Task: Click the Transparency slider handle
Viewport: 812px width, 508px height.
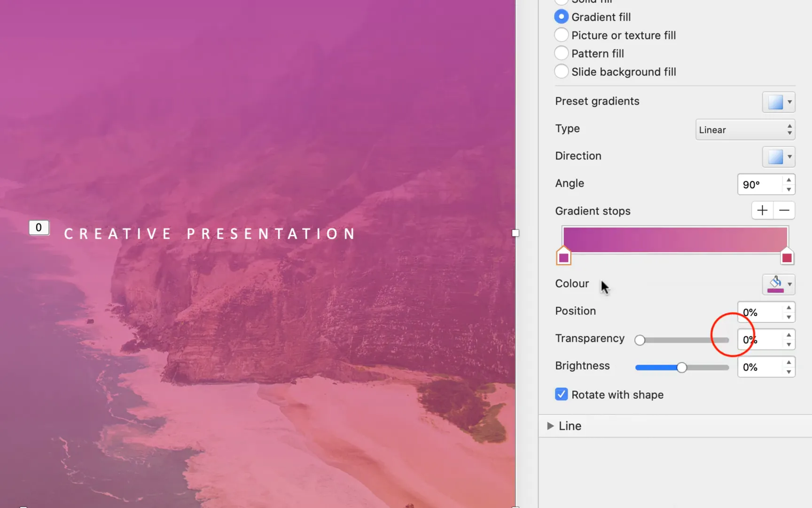Action: 640,340
